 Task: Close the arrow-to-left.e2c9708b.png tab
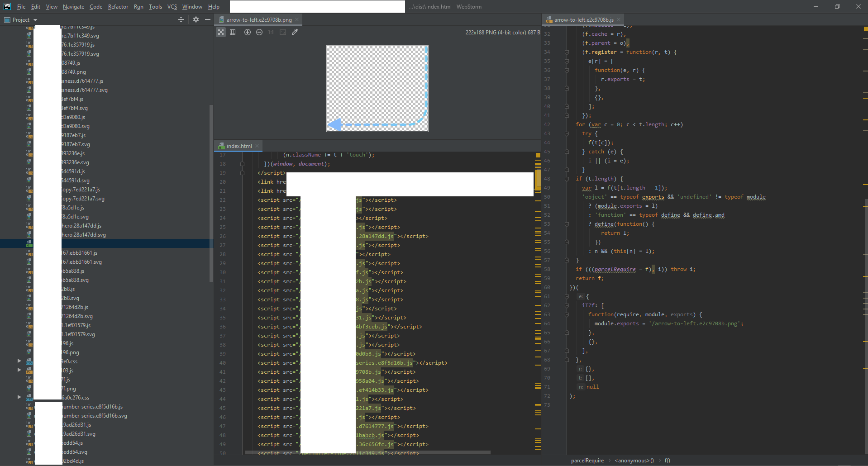(x=297, y=19)
